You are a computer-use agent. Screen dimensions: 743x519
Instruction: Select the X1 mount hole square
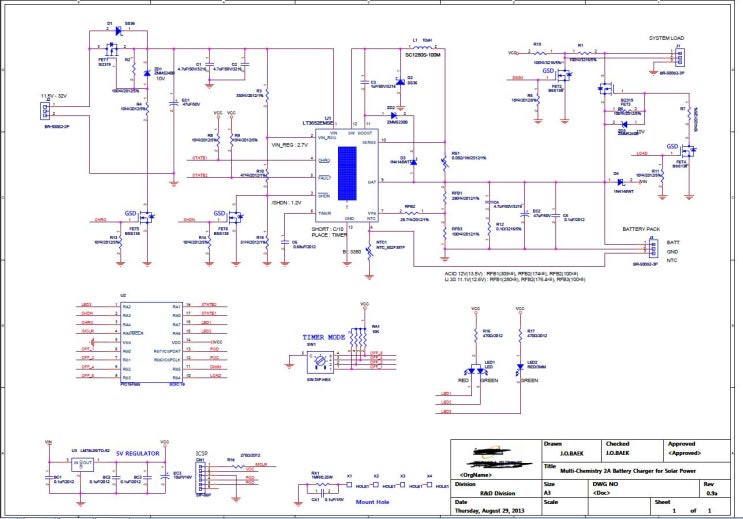coord(349,484)
